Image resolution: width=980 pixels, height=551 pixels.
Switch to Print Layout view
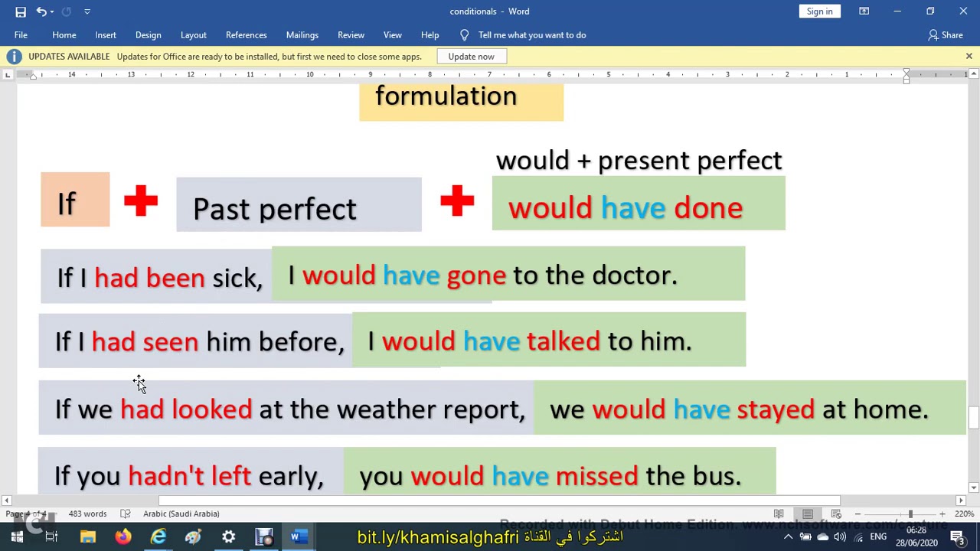[x=808, y=514]
